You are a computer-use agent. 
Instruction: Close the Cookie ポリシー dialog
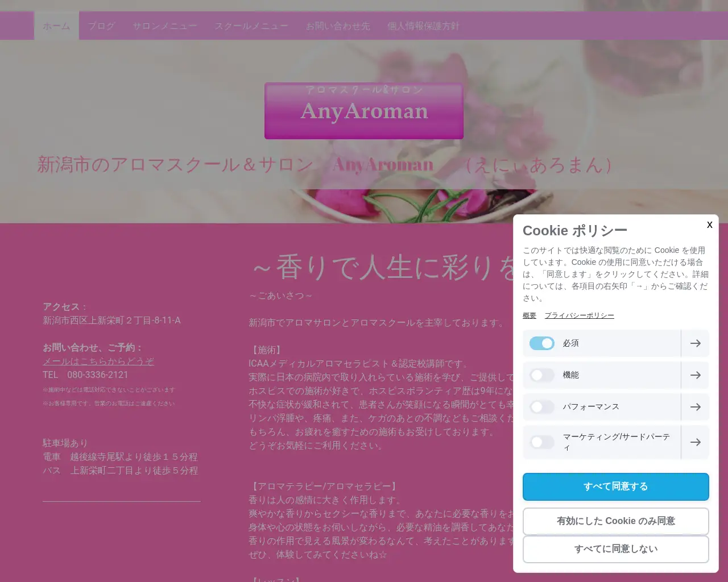[x=709, y=225]
